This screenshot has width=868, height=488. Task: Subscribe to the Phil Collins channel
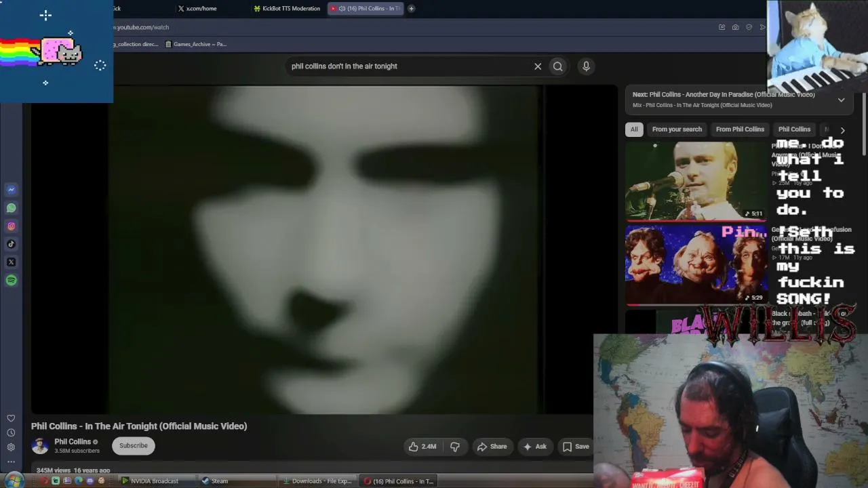tap(134, 446)
